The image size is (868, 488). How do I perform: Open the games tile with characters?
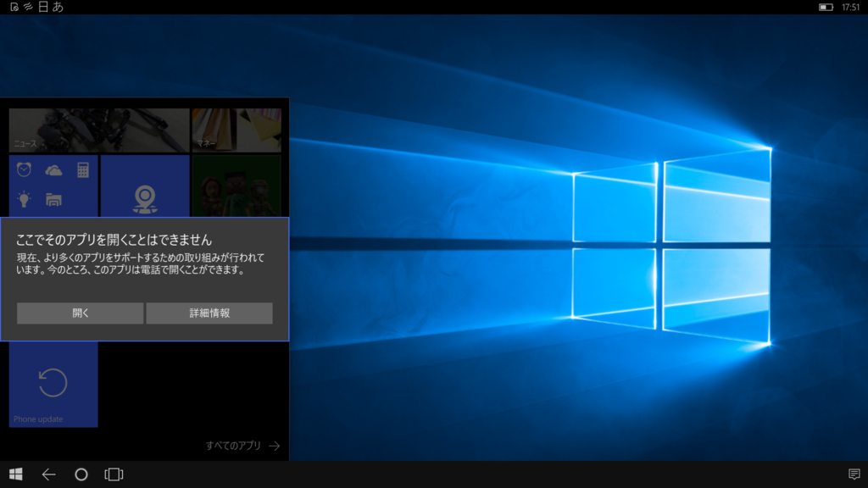tap(236, 186)
